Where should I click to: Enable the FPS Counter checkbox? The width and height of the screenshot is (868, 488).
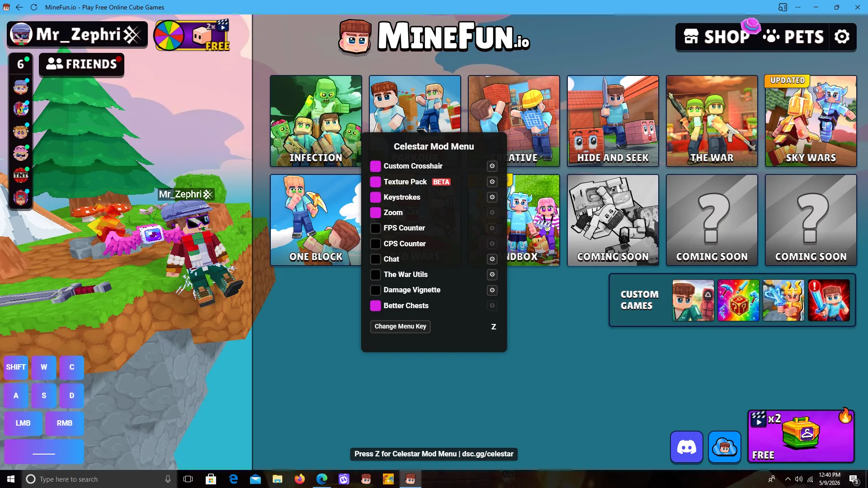point(375,228)
